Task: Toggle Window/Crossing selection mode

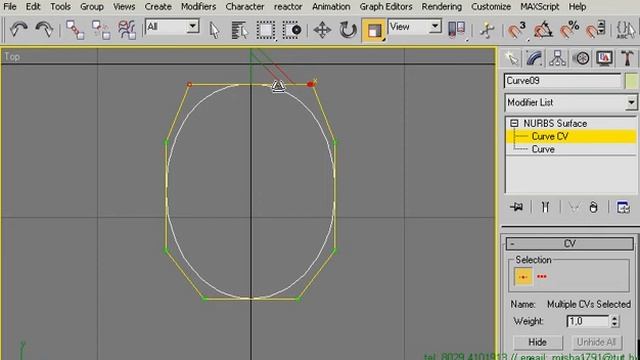Action: pos(292,30)
